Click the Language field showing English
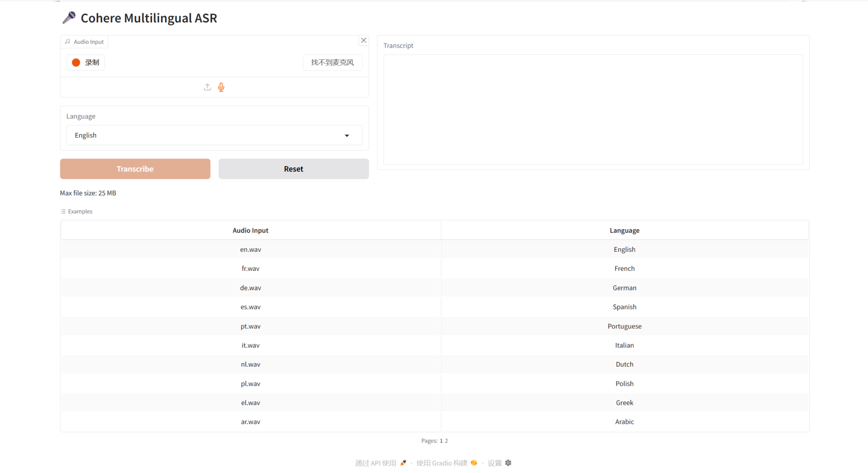The image size is (868, 473). click(x=206, y=136)
